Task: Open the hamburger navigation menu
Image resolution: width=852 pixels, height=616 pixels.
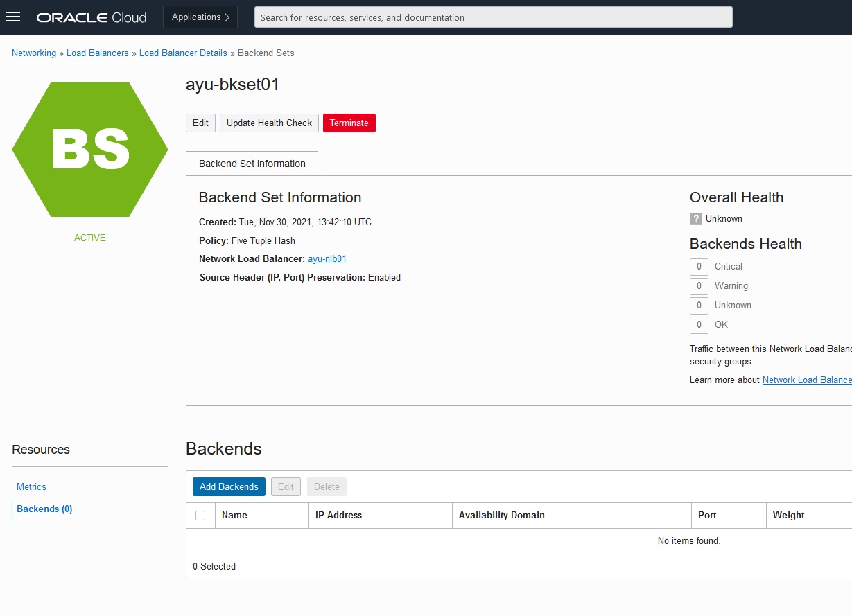Action: point(13,17)
